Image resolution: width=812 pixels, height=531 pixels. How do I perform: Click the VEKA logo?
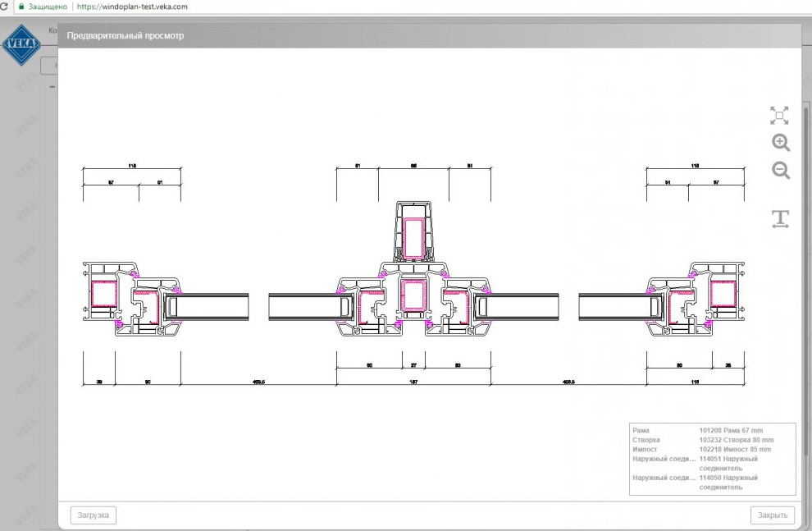pos(21,46)
